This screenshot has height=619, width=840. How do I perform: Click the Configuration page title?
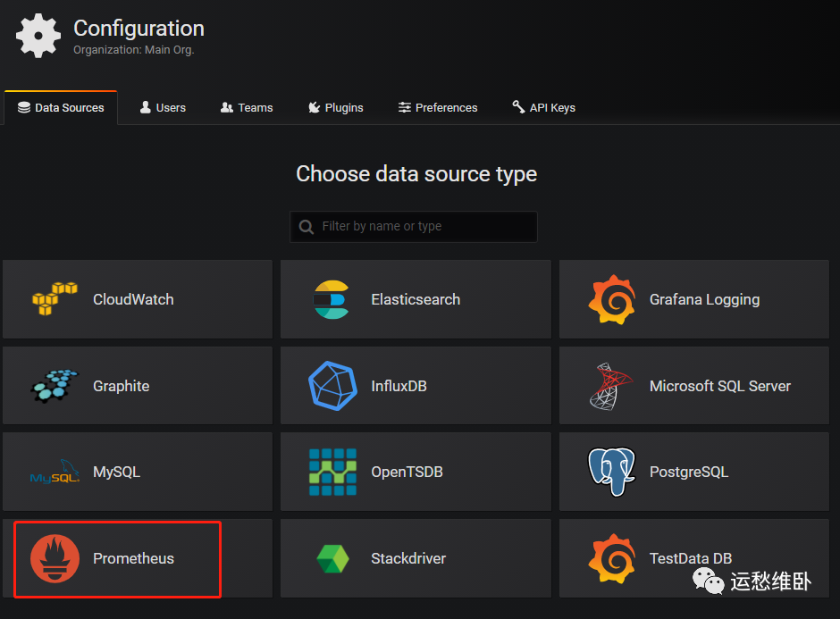pyautogui.click(x=139, y=29)
